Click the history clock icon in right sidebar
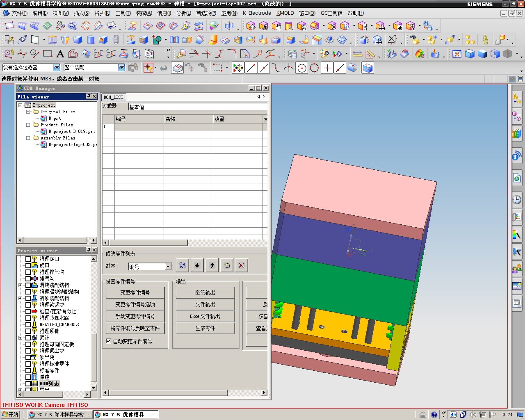 [x=517, y=200]
